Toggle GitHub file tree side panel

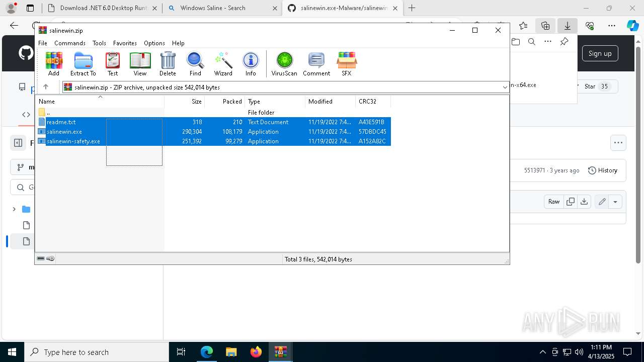coord(18,143)
